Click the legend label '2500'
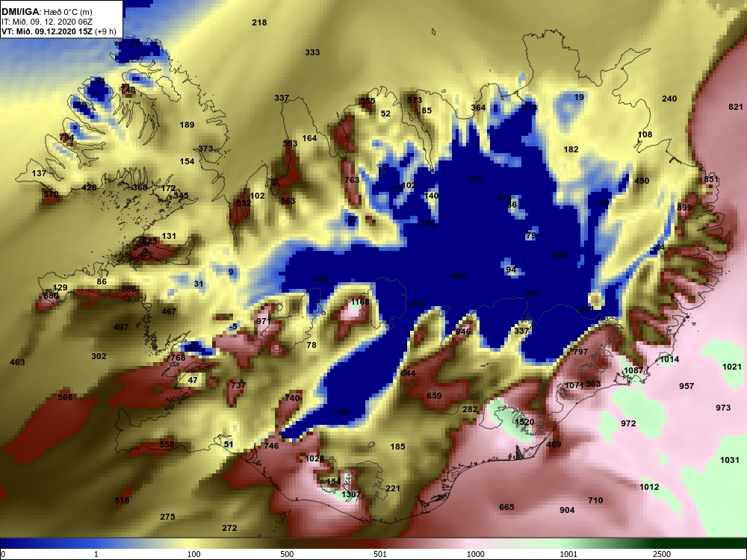747x560 pixels. click(662, 554)
